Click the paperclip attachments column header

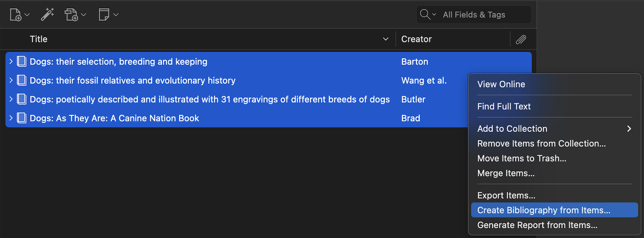521,40
